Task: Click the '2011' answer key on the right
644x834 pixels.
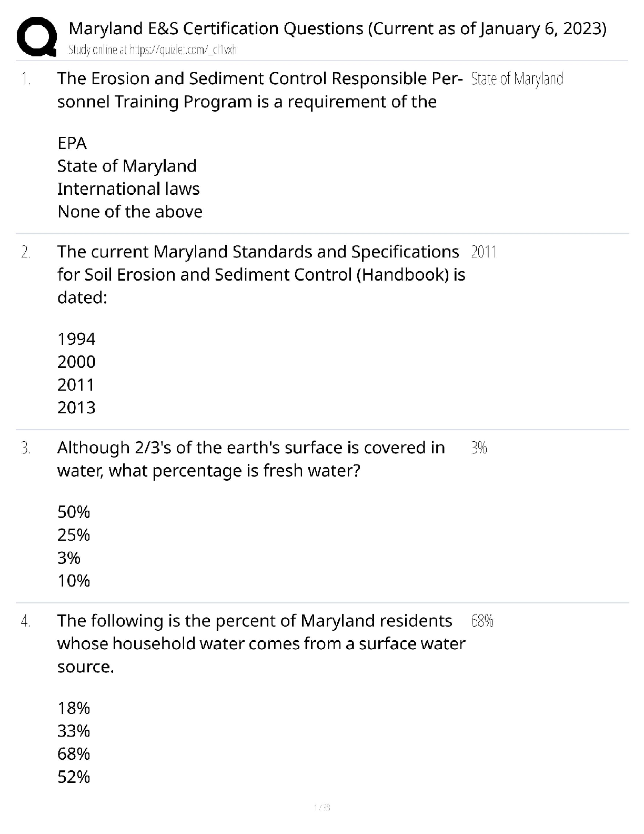Action: click(484, 252)
